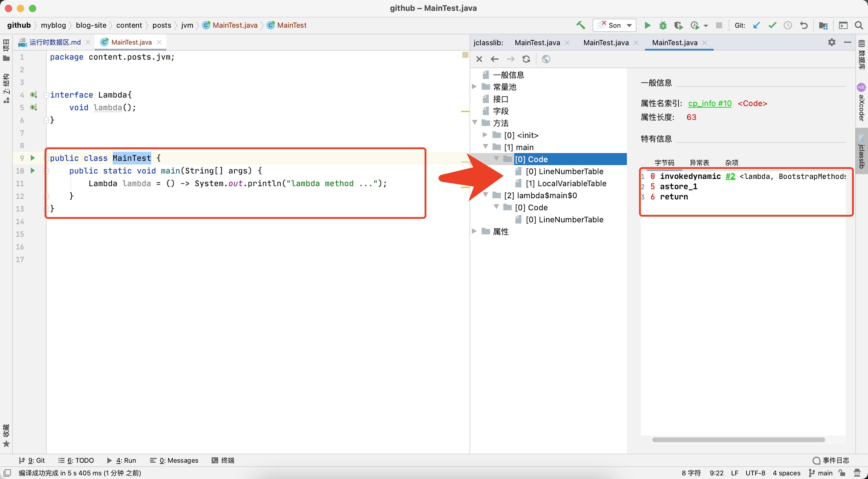Click the main Git branch widget
The image size is (868, 479).
click(x=821, y=473)
